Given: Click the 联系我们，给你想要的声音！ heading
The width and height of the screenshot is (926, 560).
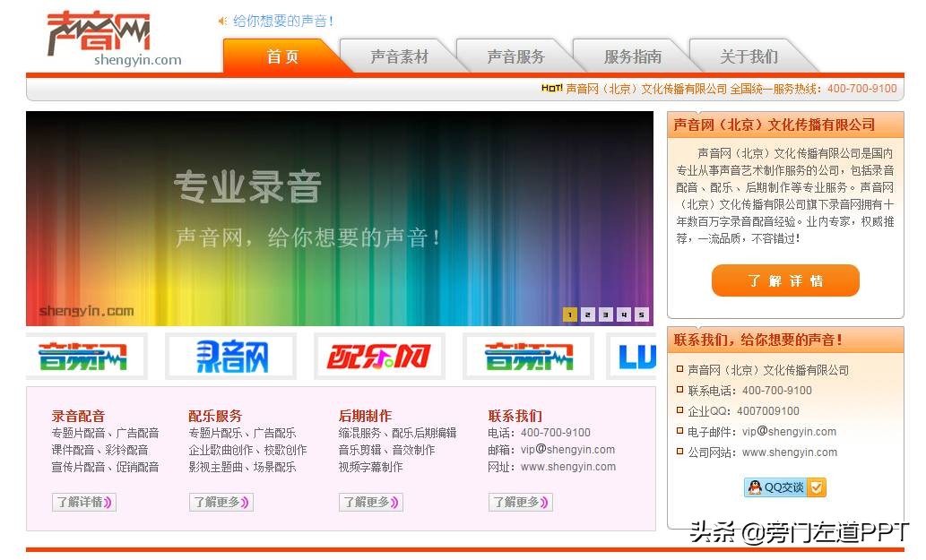Looking at the screenshot, I should point(757,340).
